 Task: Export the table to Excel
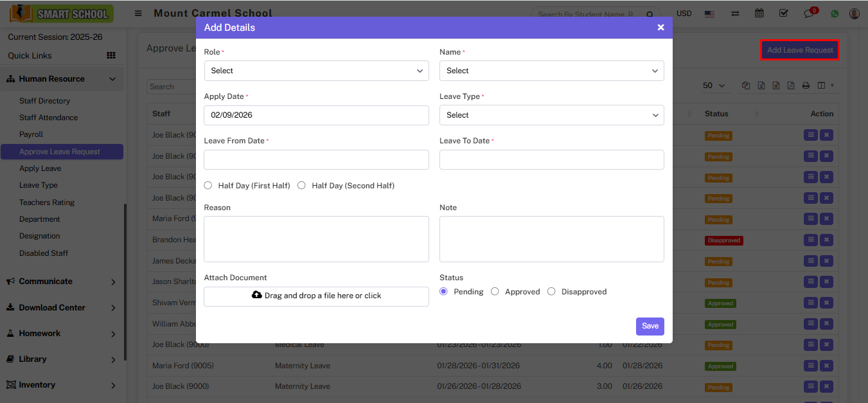pos(761,85)
